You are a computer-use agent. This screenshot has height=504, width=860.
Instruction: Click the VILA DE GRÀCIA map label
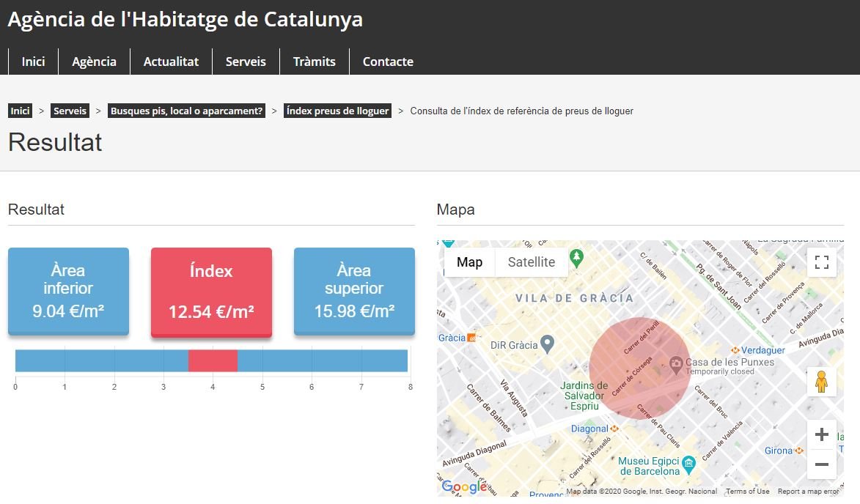pos(574,298)
